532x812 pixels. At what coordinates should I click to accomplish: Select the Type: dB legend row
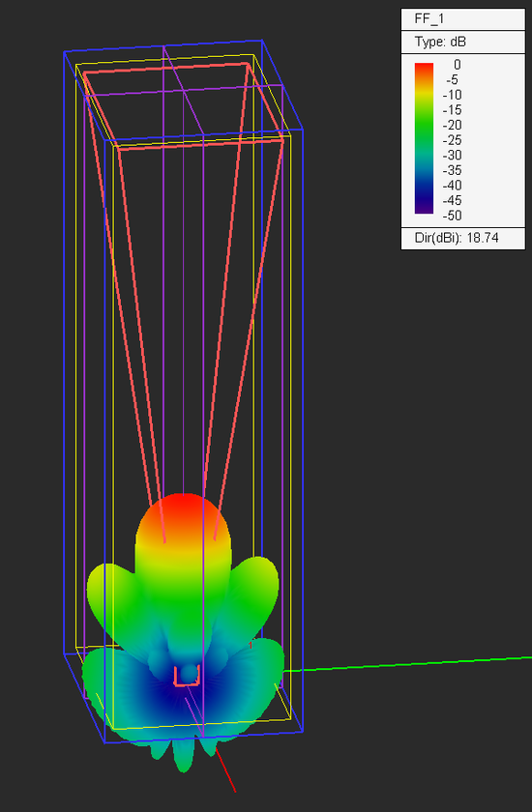(x=440, y=42)
